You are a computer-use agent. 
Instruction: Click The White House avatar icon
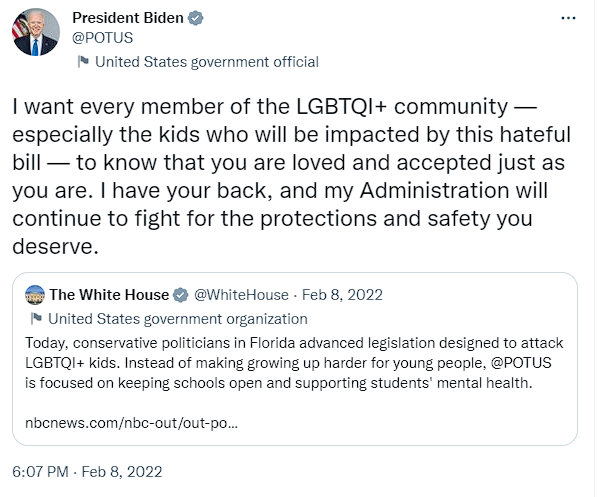click(35, 295)
